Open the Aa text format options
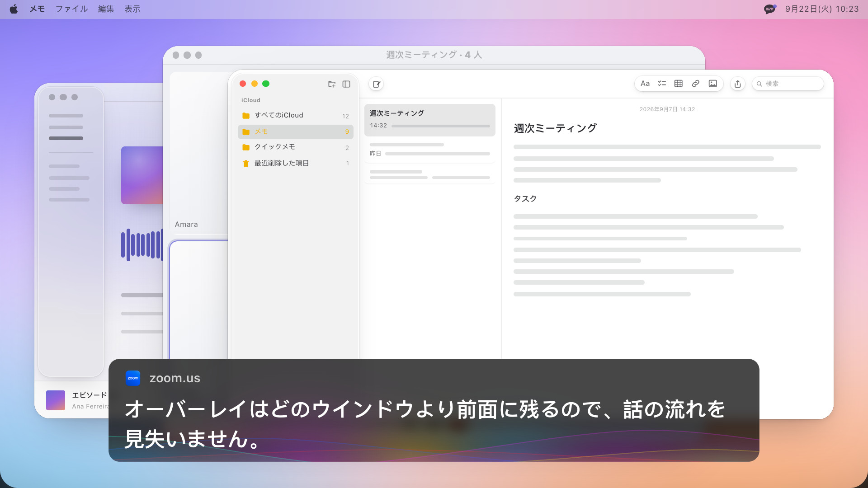Viewport: 868px width, 488px height. [645, 84]
